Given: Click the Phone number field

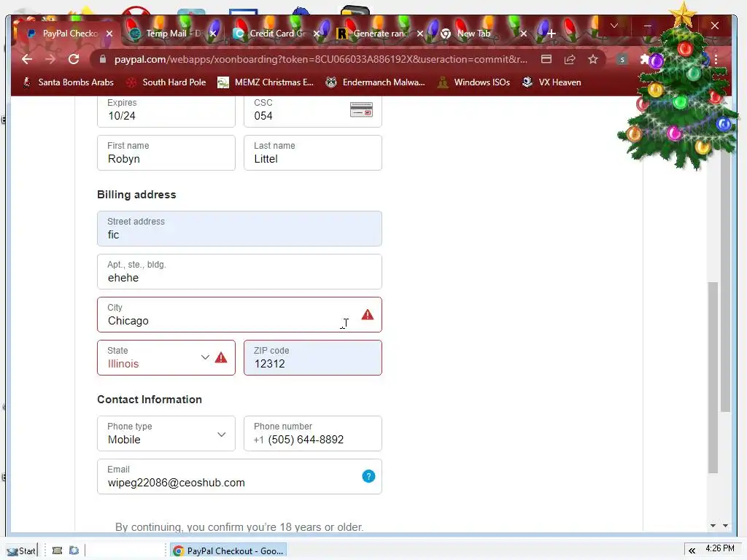Looking at the screenshot, I should coord(312,434).
